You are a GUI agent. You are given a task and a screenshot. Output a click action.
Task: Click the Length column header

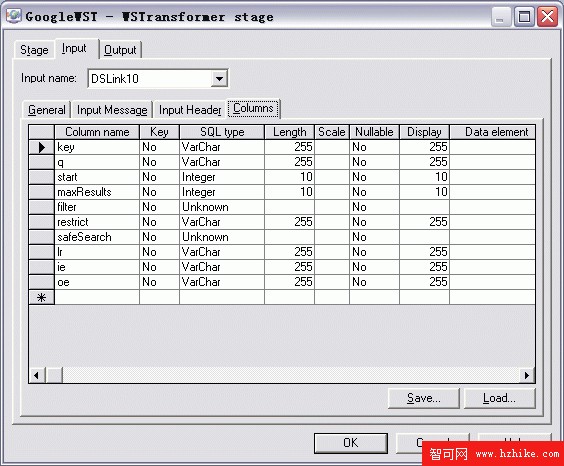[x=290, y=132]
